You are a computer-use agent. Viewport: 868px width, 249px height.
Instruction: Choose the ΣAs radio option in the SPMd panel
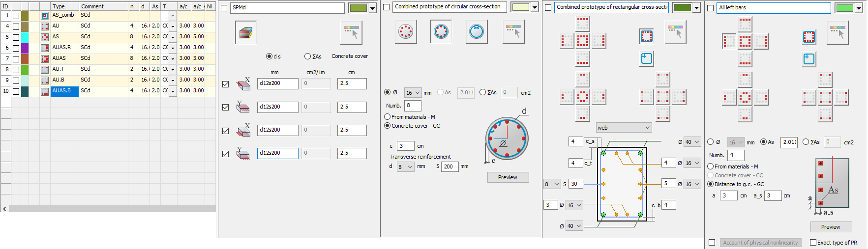[307, 56]
